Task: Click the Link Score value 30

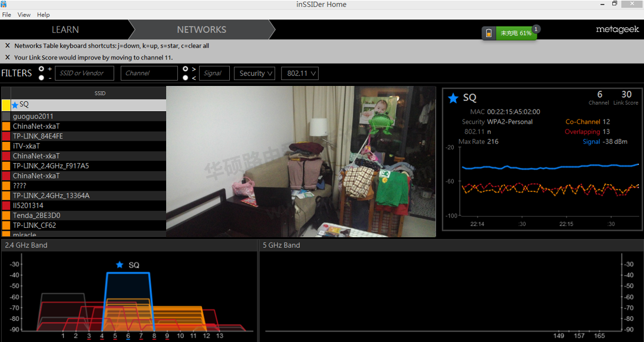Action: [x=626, y=94]
